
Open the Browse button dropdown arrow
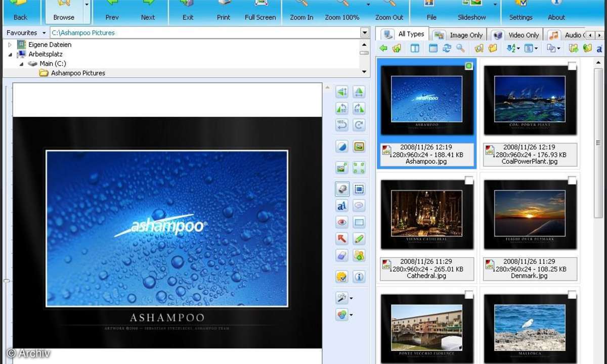tap(86, 11)
